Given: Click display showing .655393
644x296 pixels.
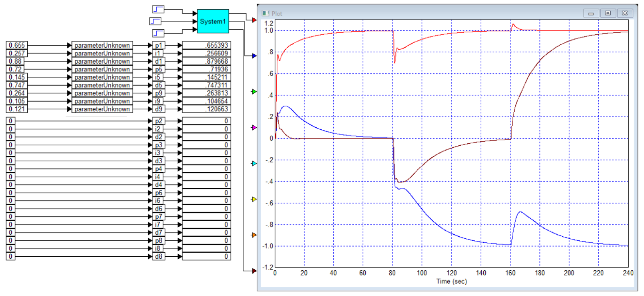Looking at the screenshot, I should [206, 45].
